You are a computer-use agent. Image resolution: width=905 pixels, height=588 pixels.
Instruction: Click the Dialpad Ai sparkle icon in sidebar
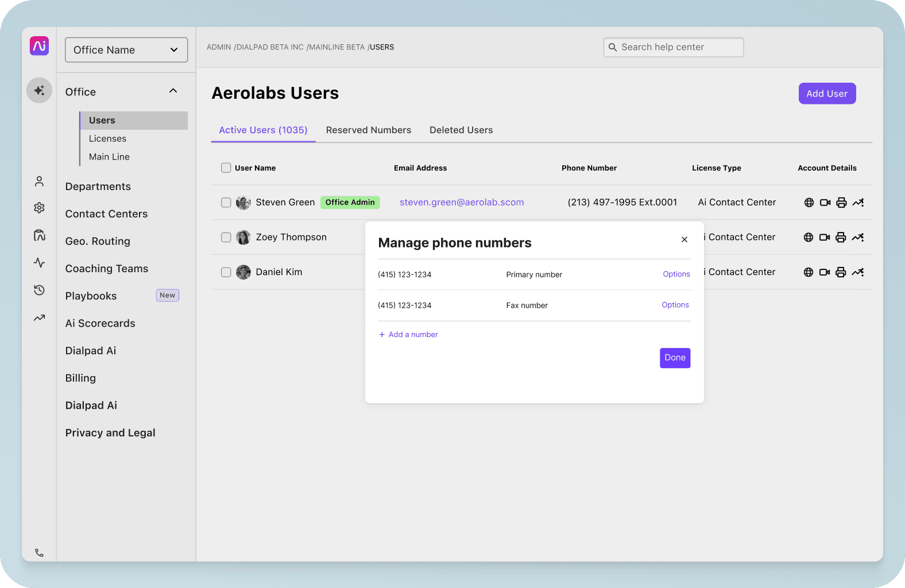tap(39, 91)
